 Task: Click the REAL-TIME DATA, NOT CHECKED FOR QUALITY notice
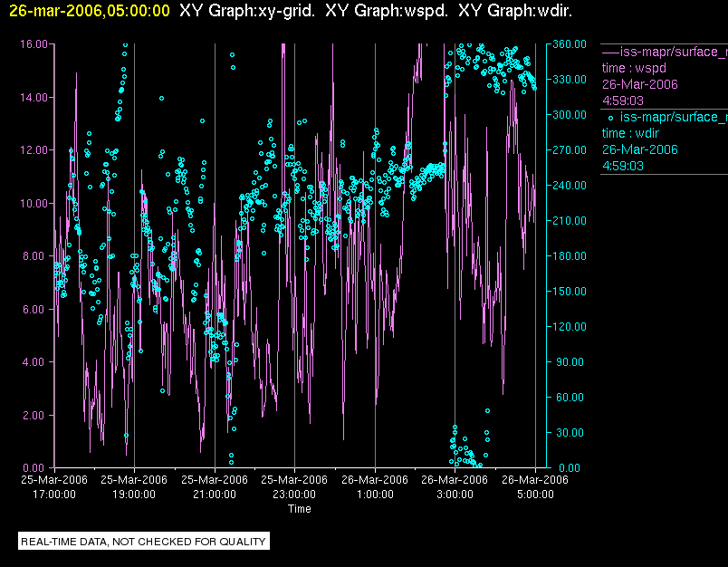tap(143, 542)
